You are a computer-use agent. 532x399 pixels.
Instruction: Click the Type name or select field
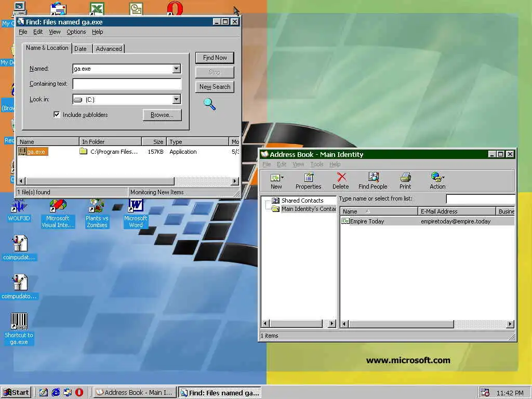click(x=481, y=199)
